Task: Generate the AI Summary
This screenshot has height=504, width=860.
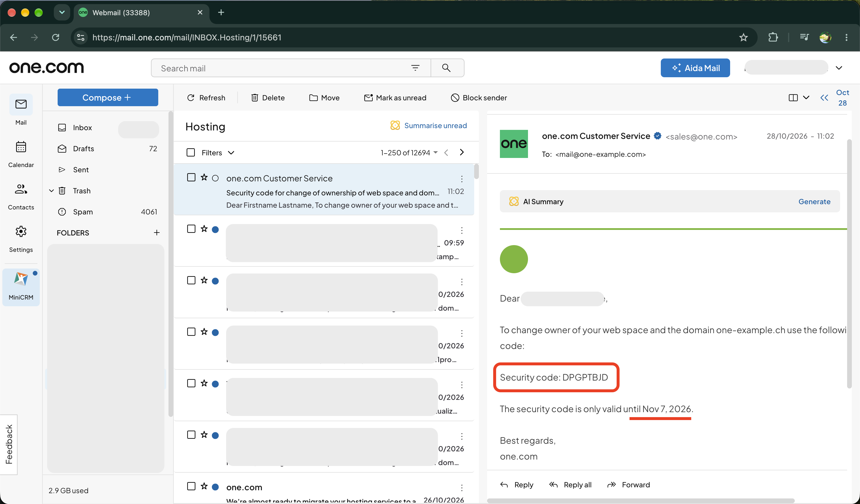Action: coord(814,201)
